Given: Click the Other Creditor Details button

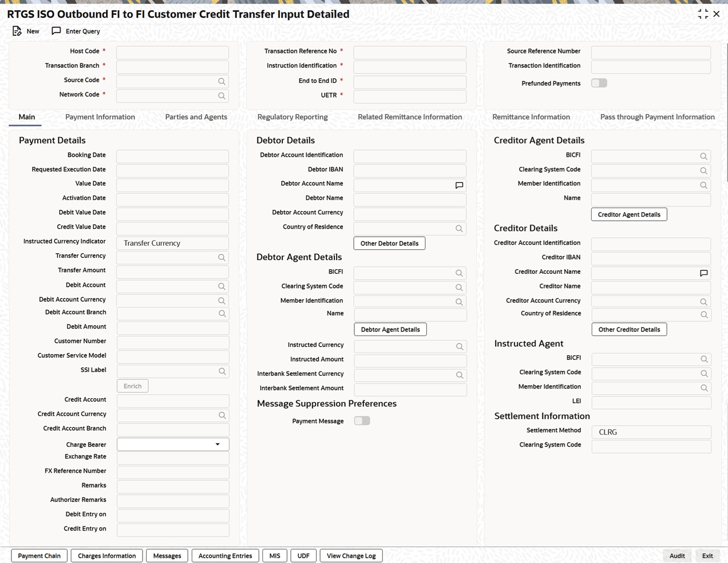Looking at the screenshot, I should [629, 330].
